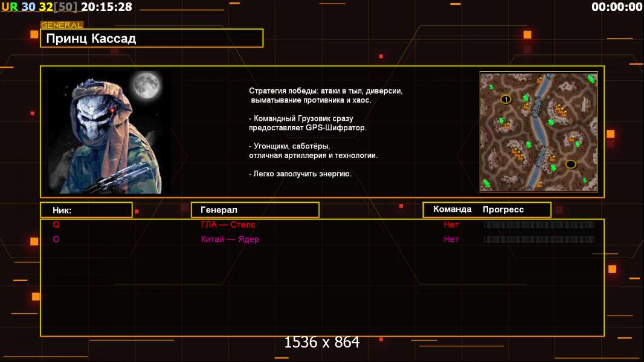
Task: Click start position marker 1 on the minimap
Action: (x=506, y=99)
